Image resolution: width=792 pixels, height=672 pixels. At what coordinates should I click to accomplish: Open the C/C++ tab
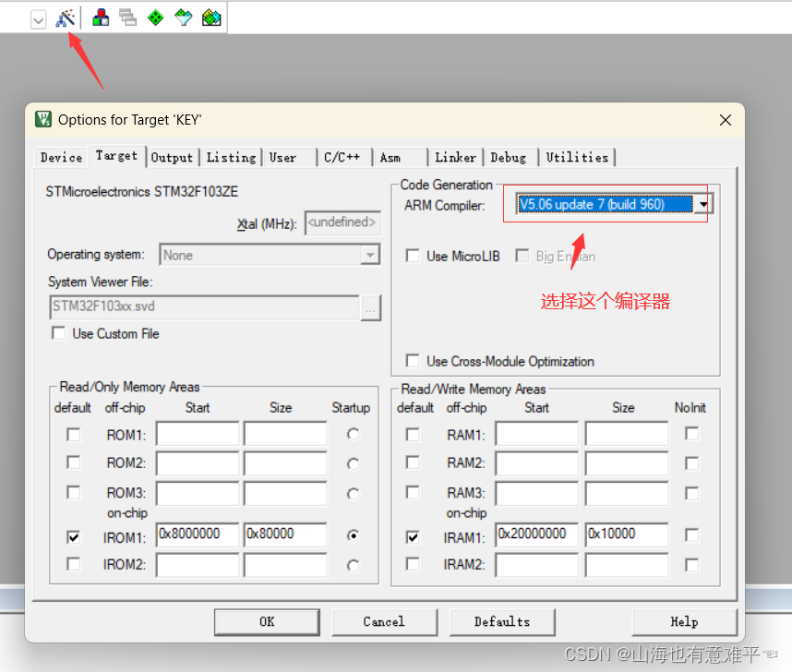click(344, 158)
